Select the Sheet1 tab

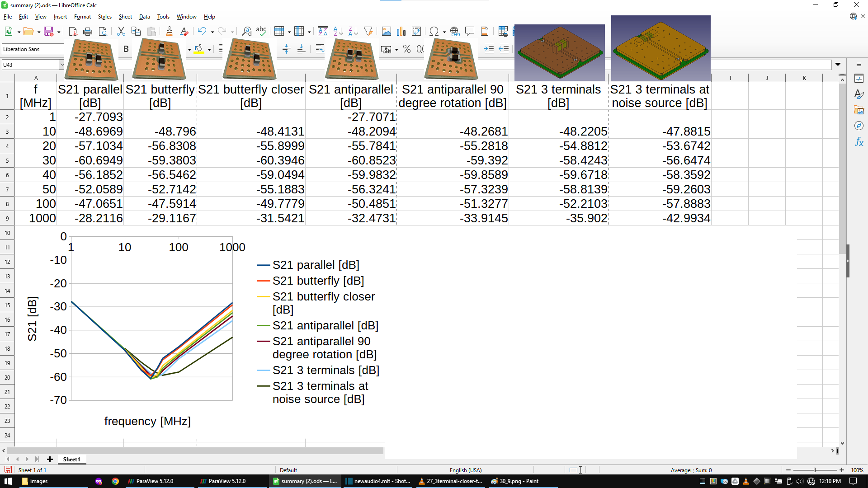coord(71,459)
